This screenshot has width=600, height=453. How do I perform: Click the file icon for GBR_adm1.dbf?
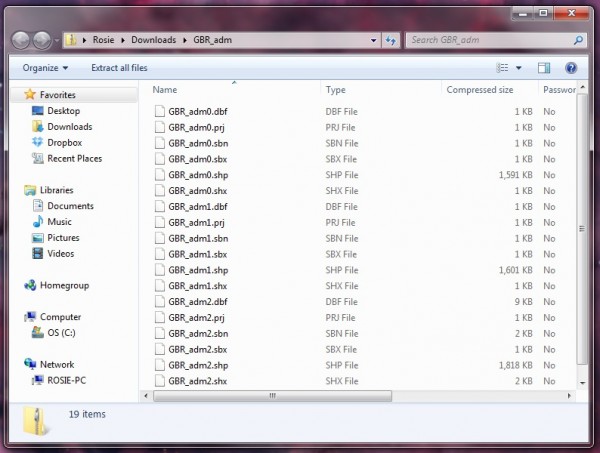point(160,207)
